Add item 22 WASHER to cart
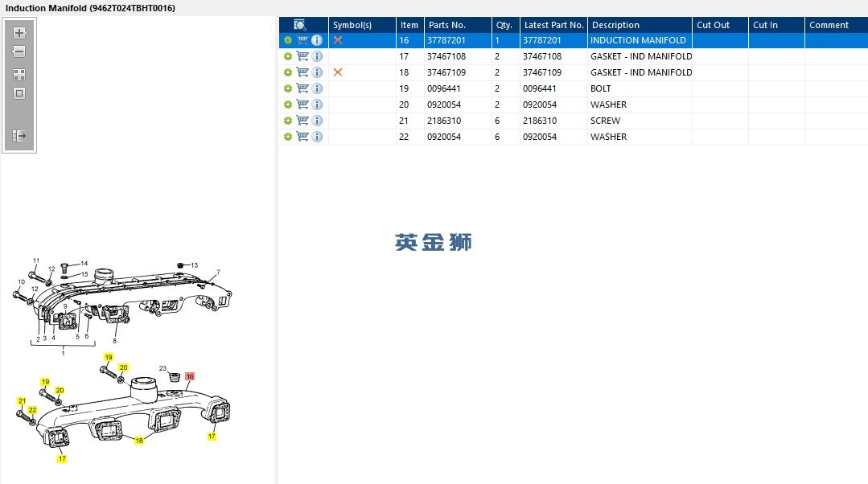 pos(302,137)
